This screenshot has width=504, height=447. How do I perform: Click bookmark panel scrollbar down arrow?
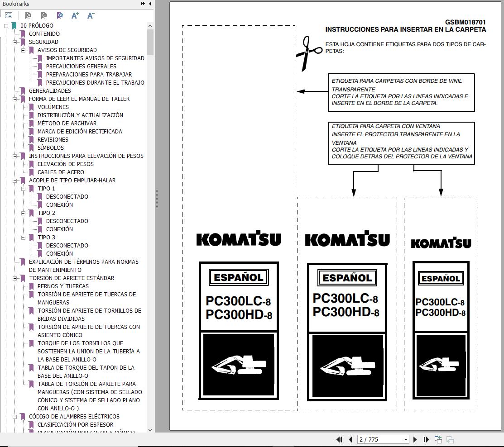tap(150, 430)
